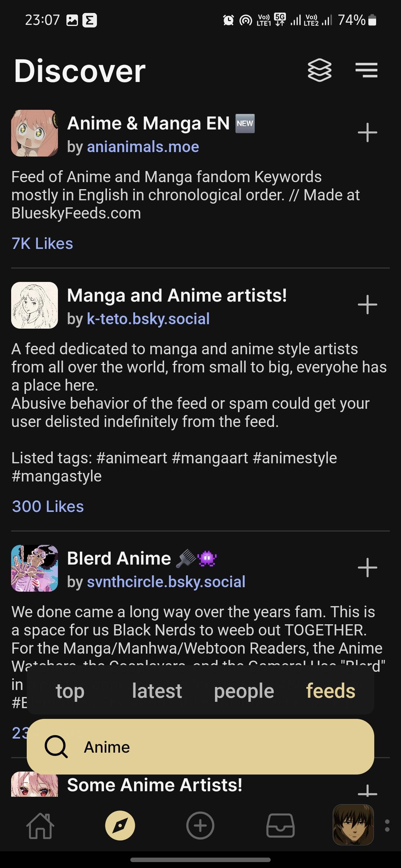Image resolution: width=401 pixels, height=868 pixels.
Task: Add the Manga and Anime artists feed
Action: 367,305
